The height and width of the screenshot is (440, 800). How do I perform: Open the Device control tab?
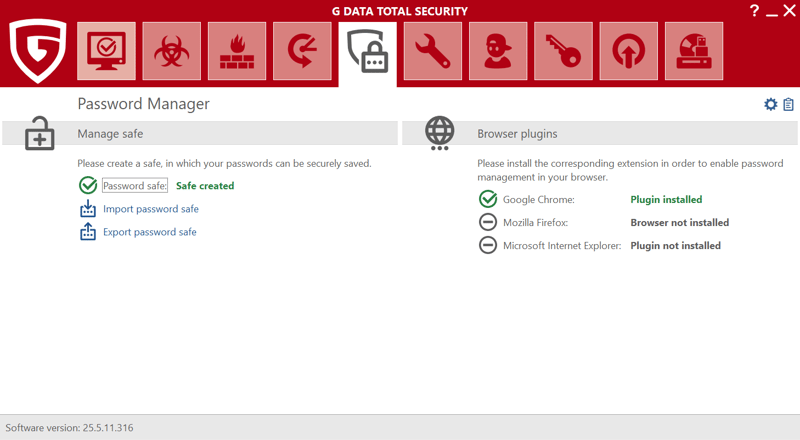(x=694, y=51)
